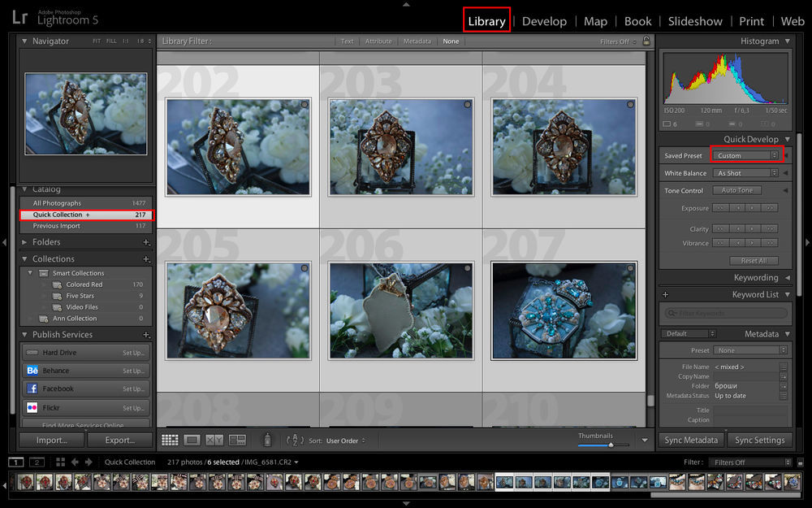This screenshot has height=508, width=812.
Task: Click the Reset All button
Action: point(754,261)
